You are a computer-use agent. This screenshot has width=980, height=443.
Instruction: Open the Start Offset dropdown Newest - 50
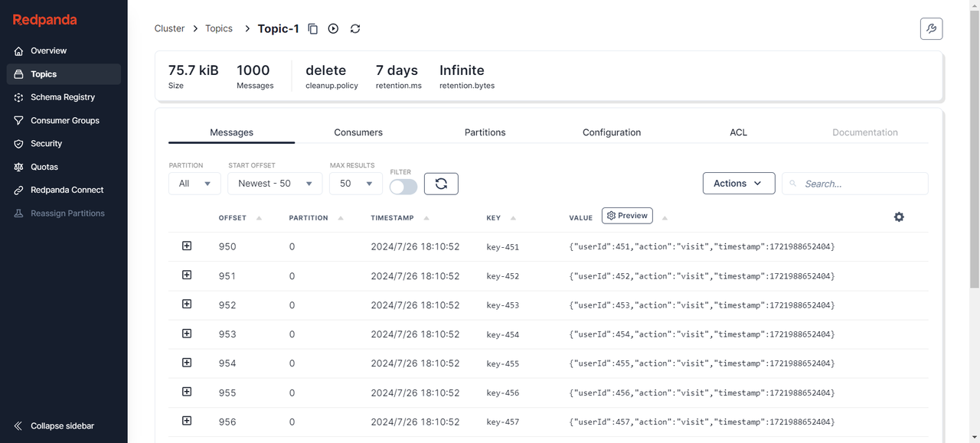(x=275, y=184)
